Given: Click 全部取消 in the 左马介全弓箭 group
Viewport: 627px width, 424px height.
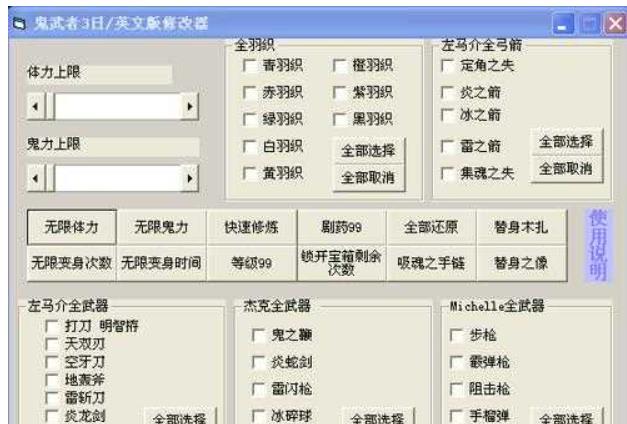Looking at the screenshot, I should click(566, 169).
